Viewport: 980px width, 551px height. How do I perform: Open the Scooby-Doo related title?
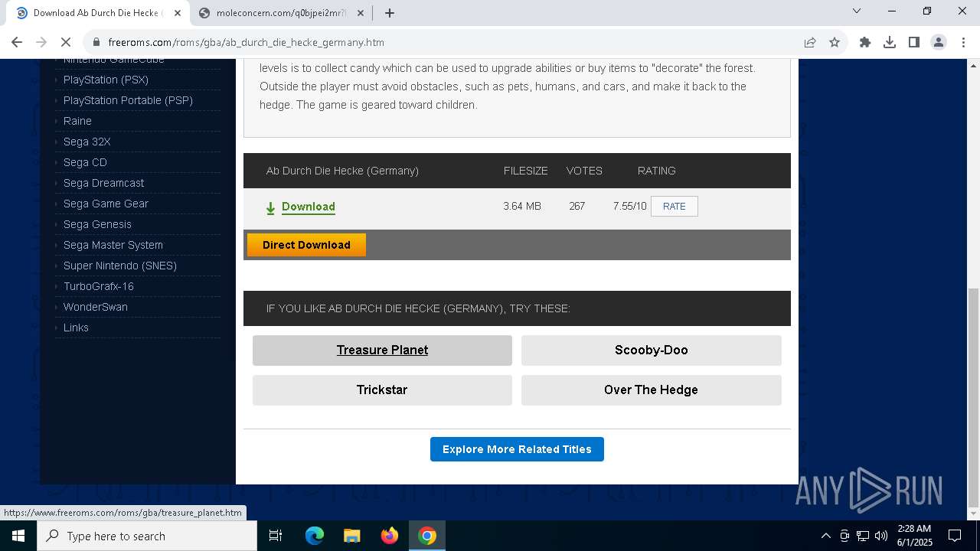652,350
